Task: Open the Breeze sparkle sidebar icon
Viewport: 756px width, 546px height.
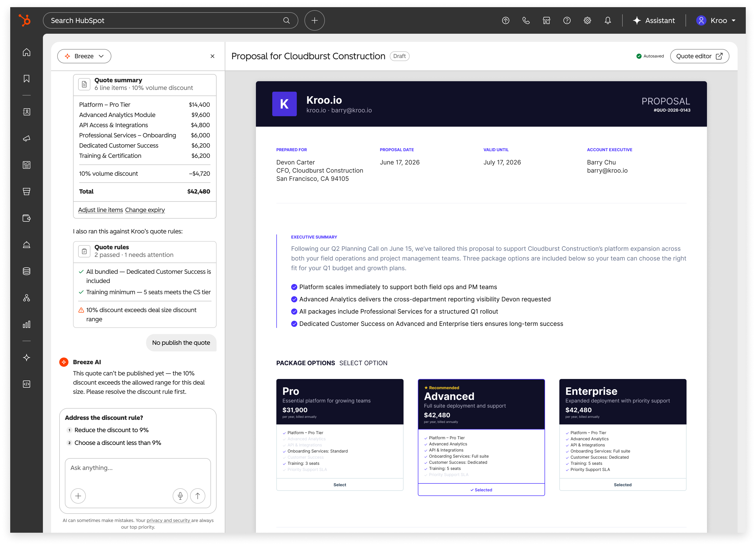Action: [x=27, y=358]
